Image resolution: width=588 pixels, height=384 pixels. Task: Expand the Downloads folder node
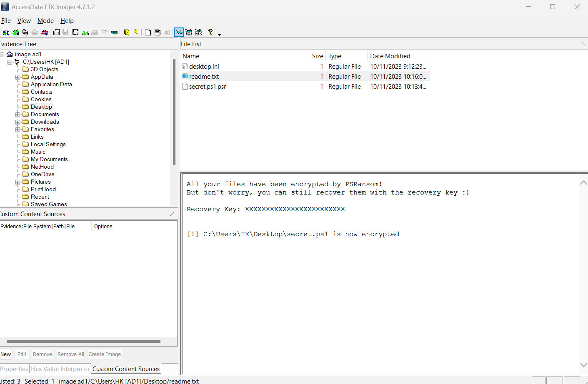18,122
